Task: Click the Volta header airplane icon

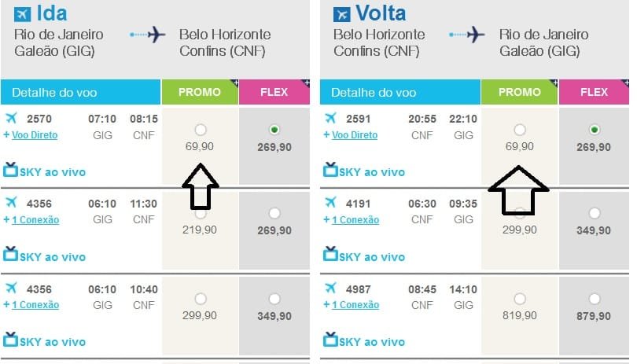Action: pyautogui.click(x=341, y=14)
